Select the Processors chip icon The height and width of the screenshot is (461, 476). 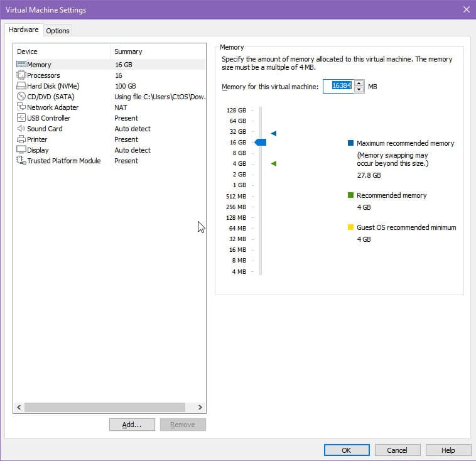(21, 75)
